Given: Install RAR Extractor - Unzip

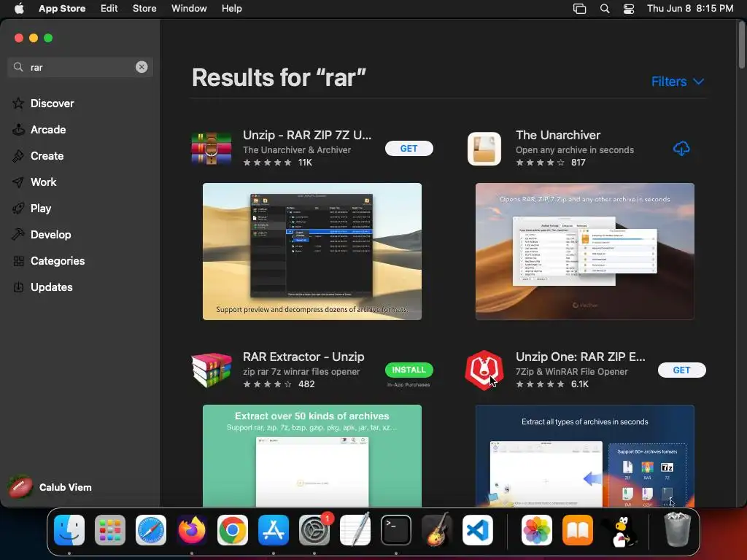Looking at the screenshot, I should pyautogui.click(x=409, y=370).
